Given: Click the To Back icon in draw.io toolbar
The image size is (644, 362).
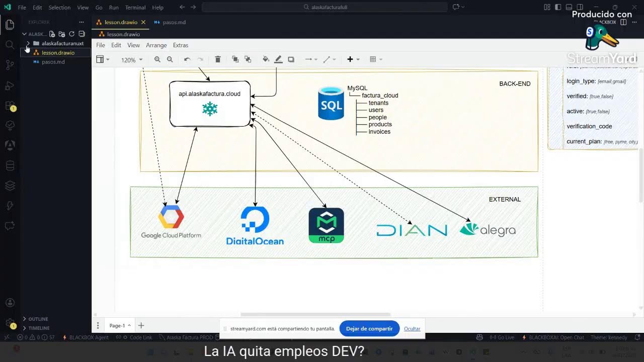Looking at the screenshot, I should [248, 59].
